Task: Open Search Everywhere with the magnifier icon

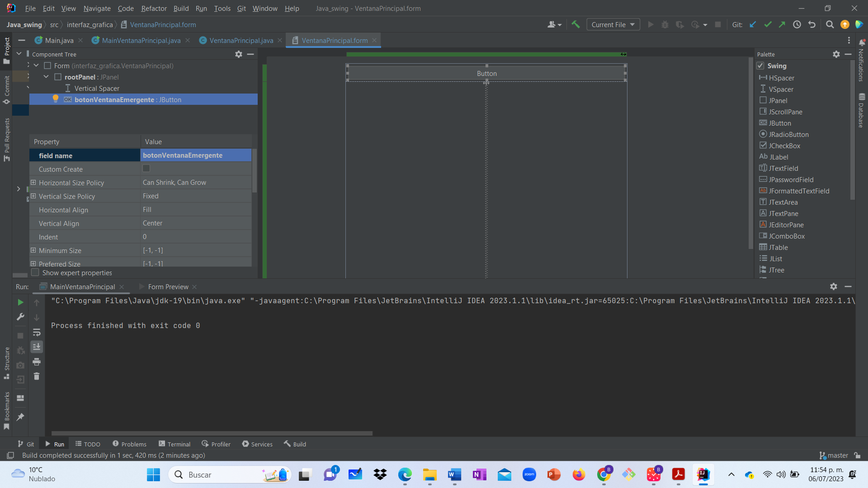Action: [x=830, y=24]
